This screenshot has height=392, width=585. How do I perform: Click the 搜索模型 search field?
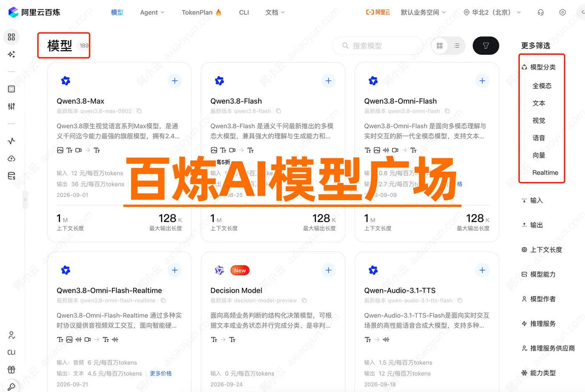coord(378,46)
